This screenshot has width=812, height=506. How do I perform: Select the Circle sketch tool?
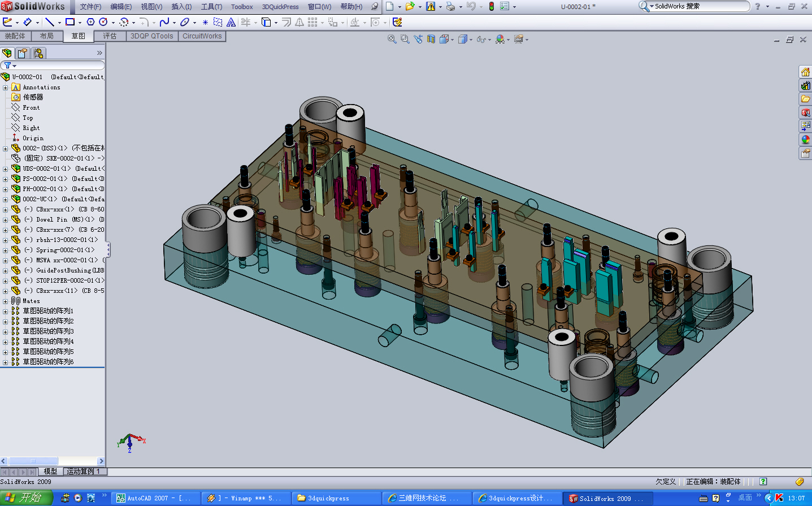(103, 22)
